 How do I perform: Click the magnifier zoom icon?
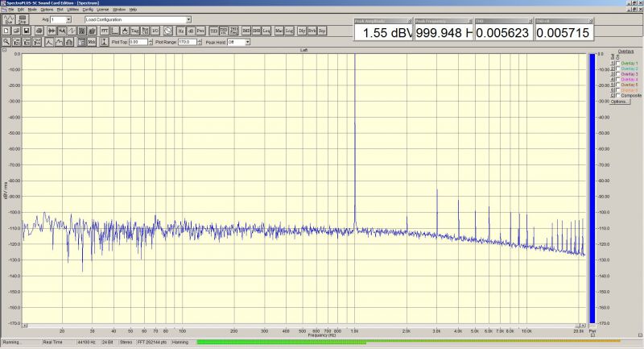pyautogui.click(x=6, y=42)
